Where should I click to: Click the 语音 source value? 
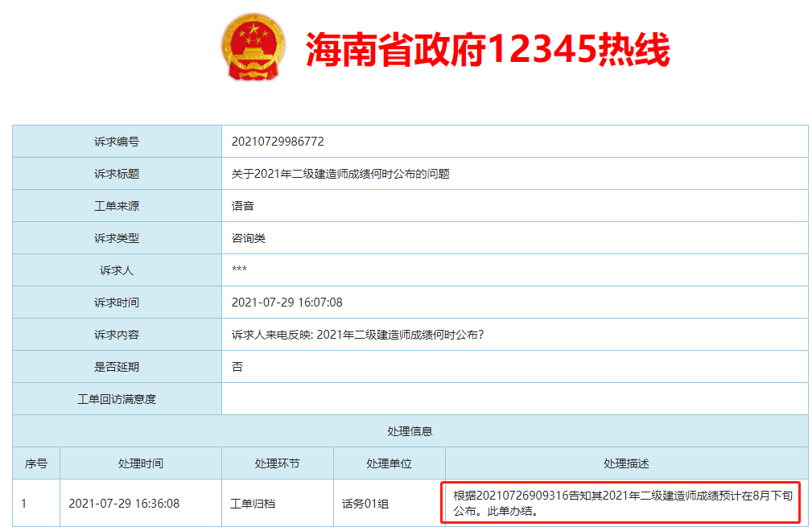point(243,206)
